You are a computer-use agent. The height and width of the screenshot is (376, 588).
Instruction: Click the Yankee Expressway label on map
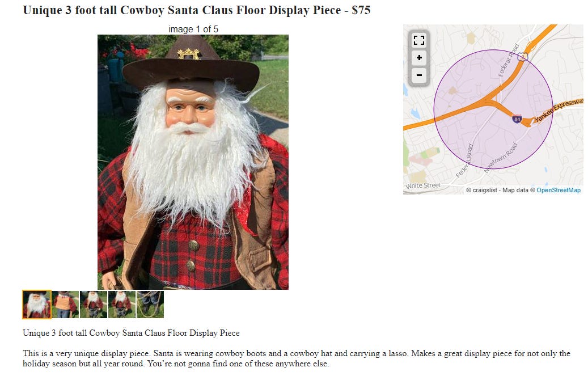click(x=559, y=109)
